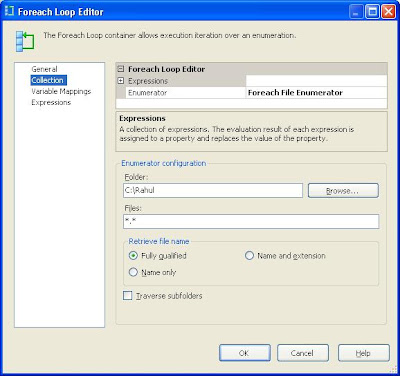Collapse the Foreach Loop Editor property group

tap(121, 69)
